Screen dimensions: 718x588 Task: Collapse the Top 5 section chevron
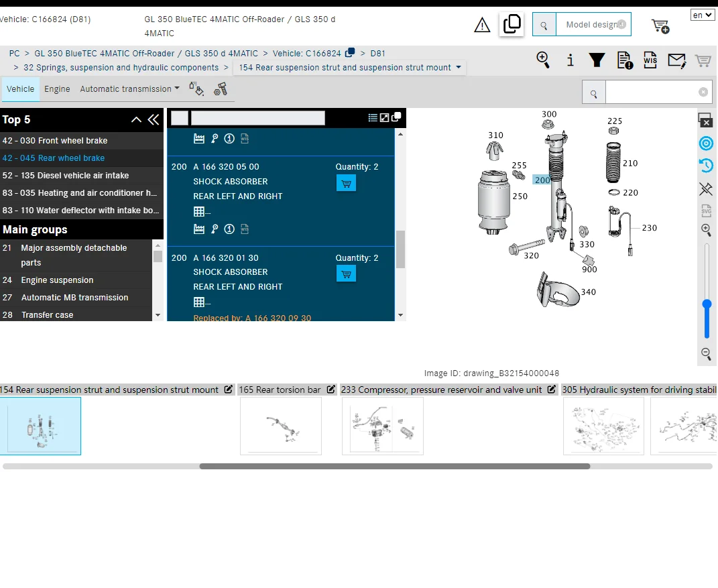[136, 119]
